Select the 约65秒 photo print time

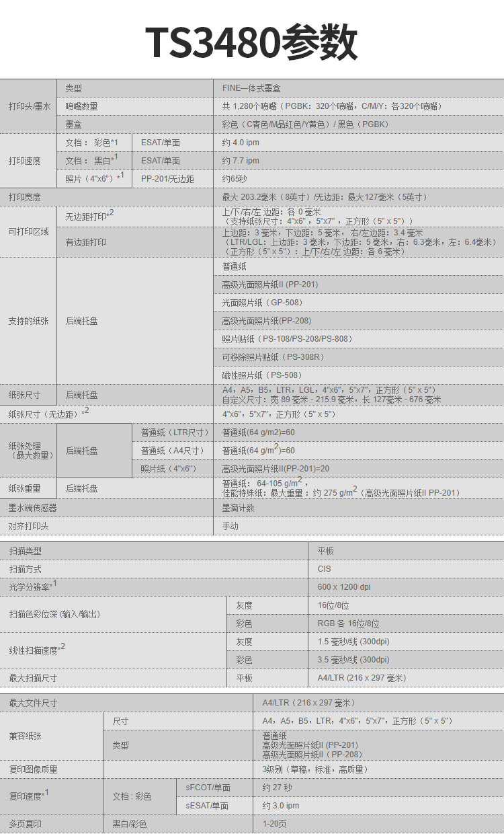click(x=235, y=179)
